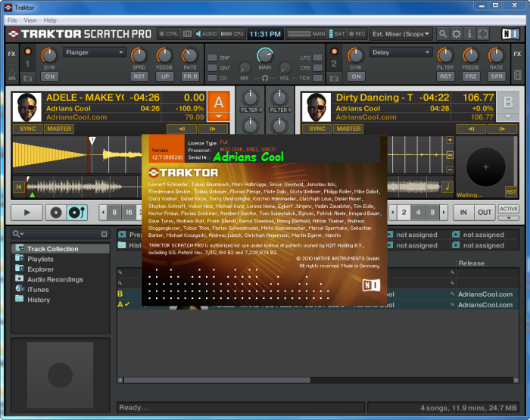Toggle MASTER on Deck B

pyautogui.click(x=348, y=129)
